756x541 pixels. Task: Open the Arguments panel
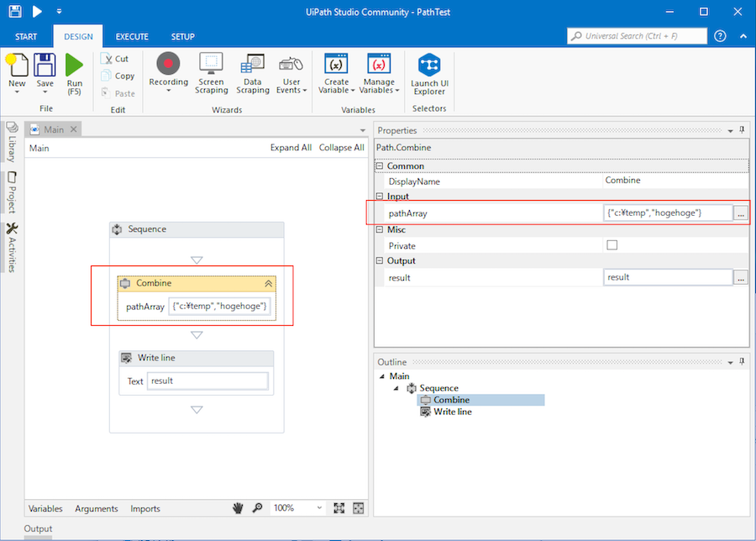(97, 509)
